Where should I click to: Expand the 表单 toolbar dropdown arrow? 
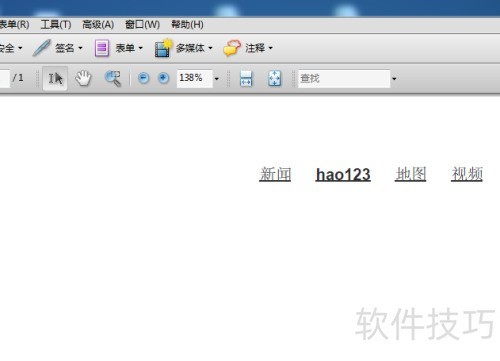[x=140, y=48]
